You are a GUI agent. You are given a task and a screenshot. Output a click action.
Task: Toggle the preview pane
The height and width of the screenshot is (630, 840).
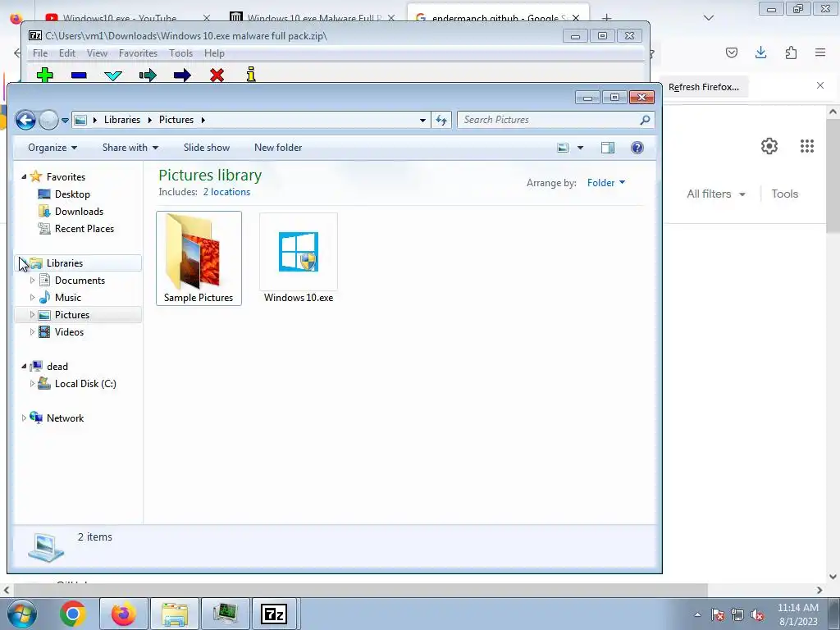coord(608,148)
